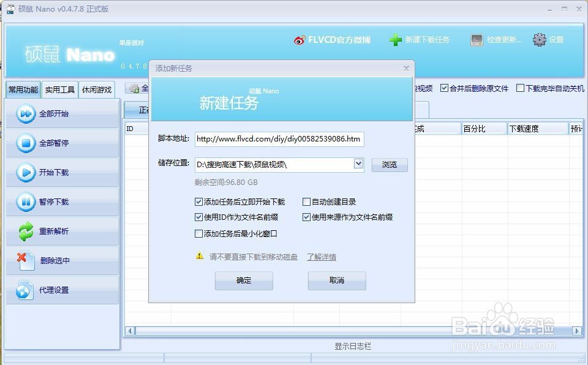588x365 pixels.
Task: Switch to 休闲游戏 tab
Action: [x=97, y=89]
